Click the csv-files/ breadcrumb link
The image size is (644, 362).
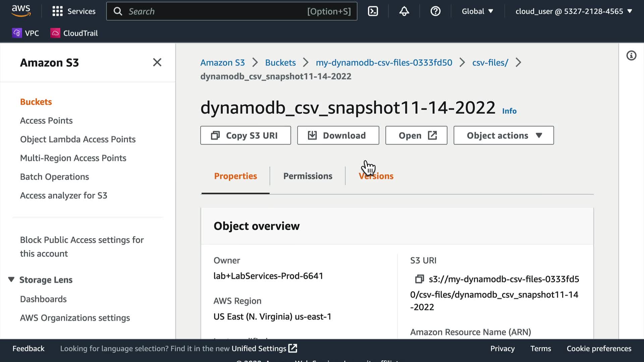pyautogui.click(x=490, y=63)
